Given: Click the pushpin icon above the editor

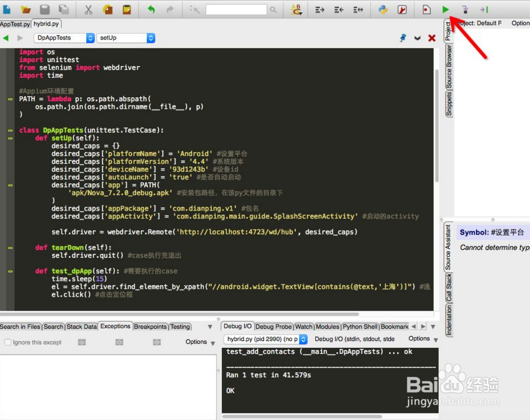Looking at the screenshot, I should point(403,38).
